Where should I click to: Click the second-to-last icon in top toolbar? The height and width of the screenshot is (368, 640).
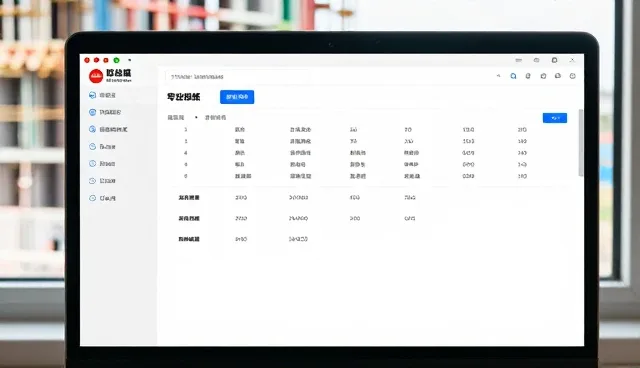pos(558,76)
